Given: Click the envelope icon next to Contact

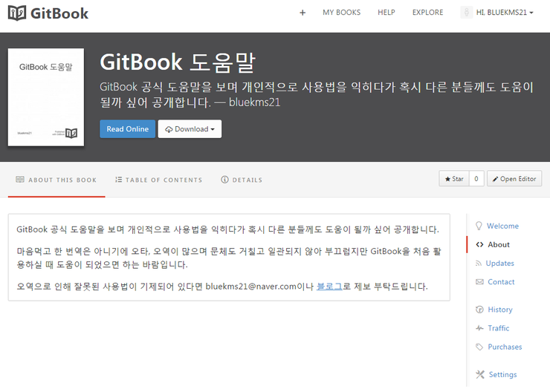Looking at the screenshot, I should [x=479, y=281].
